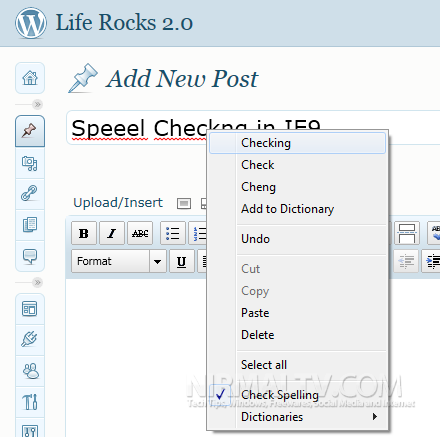Screen dimensions: 440x437
Task: Expand the Dictionaries submenu
Action: point(297,417)
